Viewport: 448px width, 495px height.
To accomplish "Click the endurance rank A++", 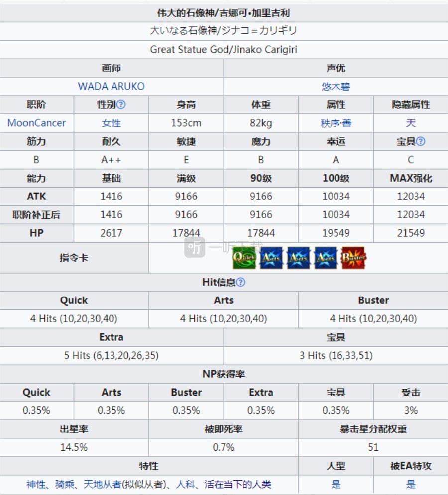I will (111, 160).
